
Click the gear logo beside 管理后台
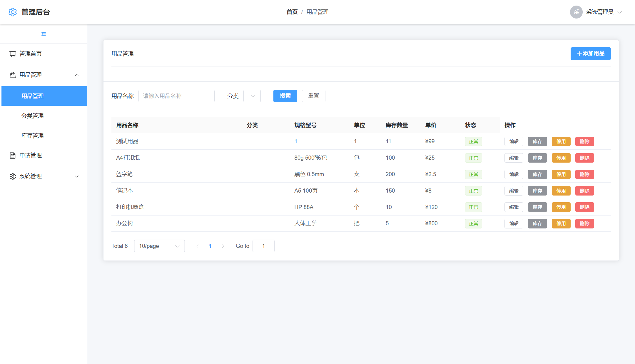click(13, 12)
